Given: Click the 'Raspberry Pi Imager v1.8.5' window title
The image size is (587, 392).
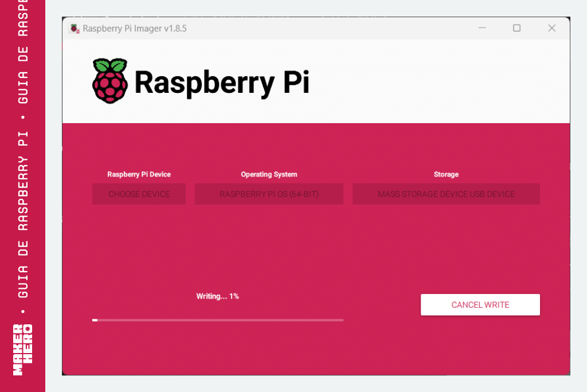Looking at the screenshot, I should click(x=134, y=29).
